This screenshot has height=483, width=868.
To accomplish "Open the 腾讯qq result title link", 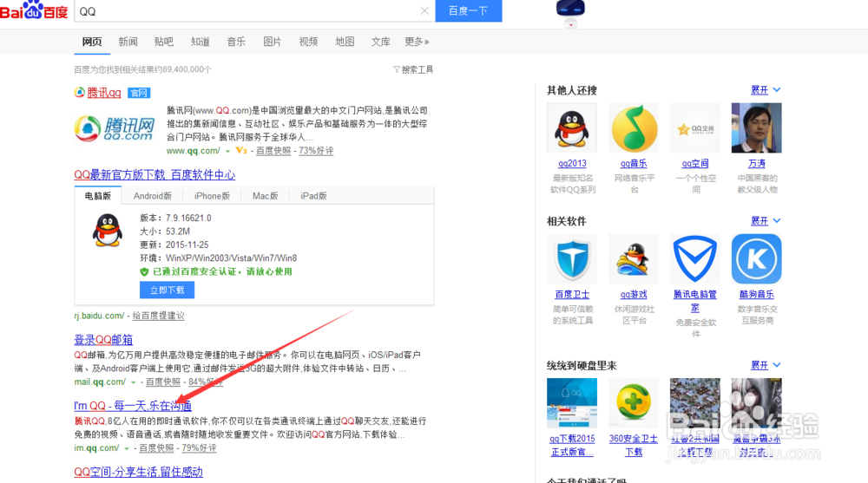I will (104, 93).
